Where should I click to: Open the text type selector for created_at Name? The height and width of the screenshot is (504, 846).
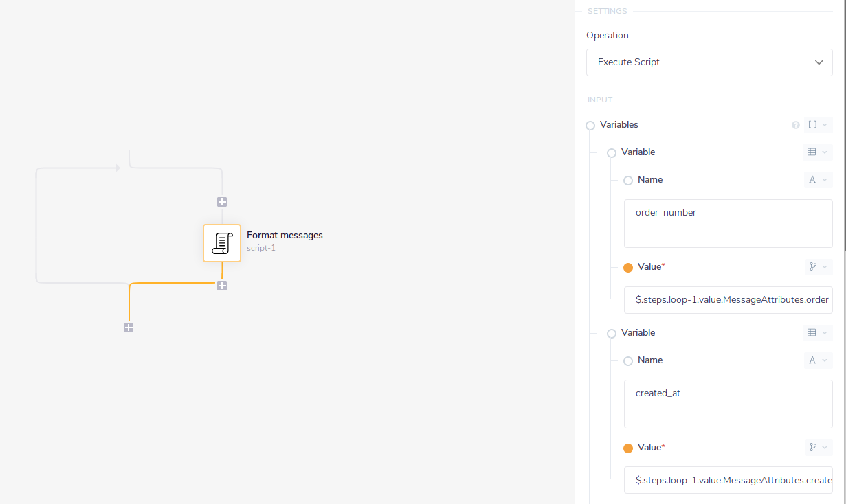click(x=817, y=360)
